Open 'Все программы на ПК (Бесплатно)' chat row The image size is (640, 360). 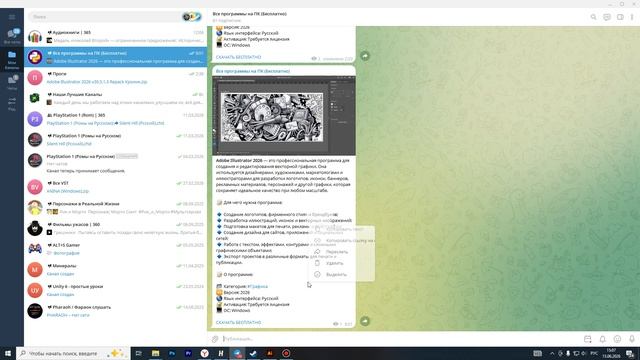pos(116,57)
